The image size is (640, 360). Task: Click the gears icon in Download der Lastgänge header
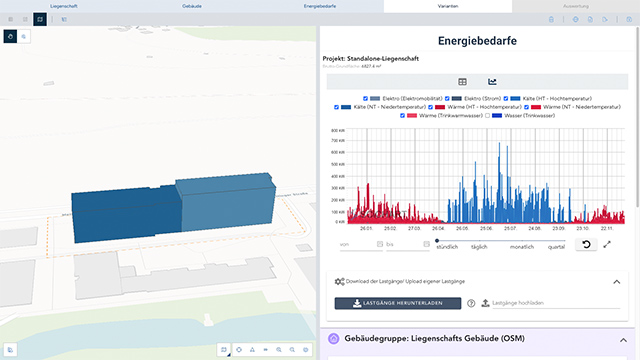340,282
